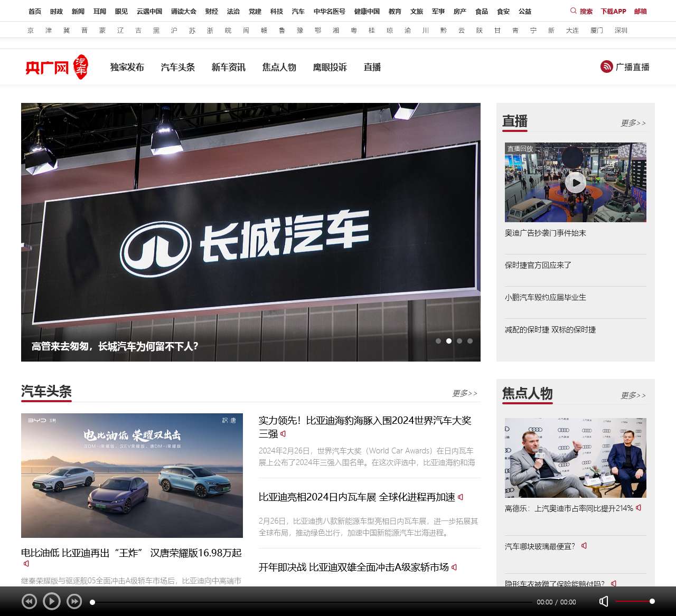Play audio for 电比油低 article
The image size is (676, 616).
coord(26,564)
